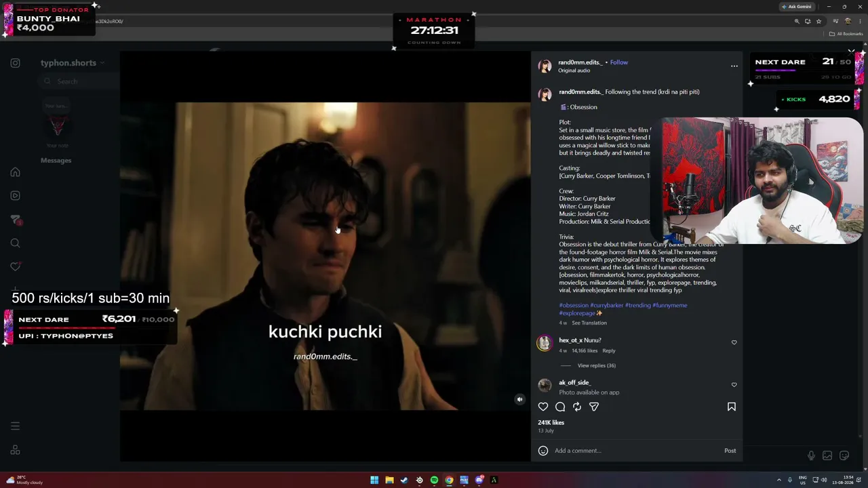Open Chrome zoom magnifier in the address bar
This screenshot has width=868, height=488.
(x=797, y=22)
